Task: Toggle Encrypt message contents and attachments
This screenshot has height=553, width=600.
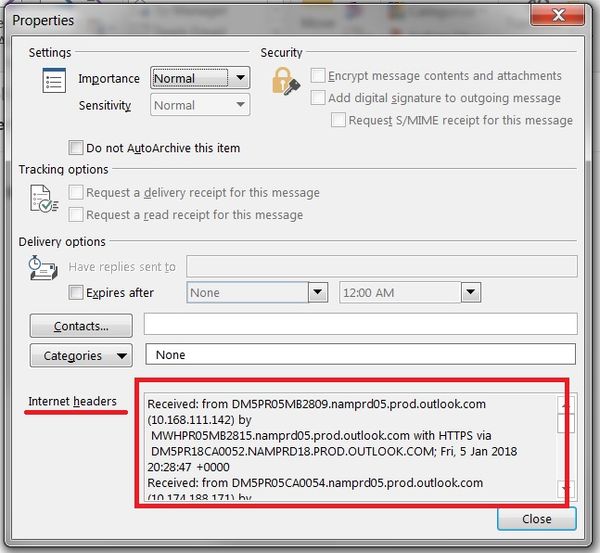Action: click(318, 75)
